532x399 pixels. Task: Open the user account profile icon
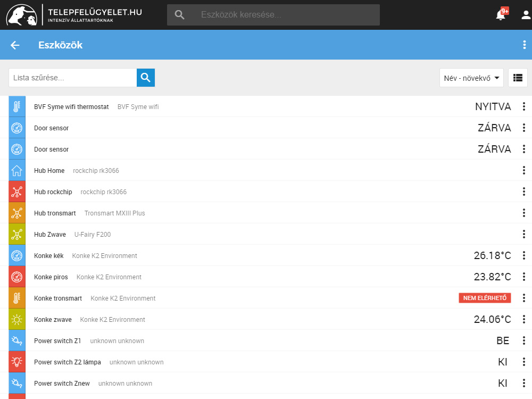(526, 14)
